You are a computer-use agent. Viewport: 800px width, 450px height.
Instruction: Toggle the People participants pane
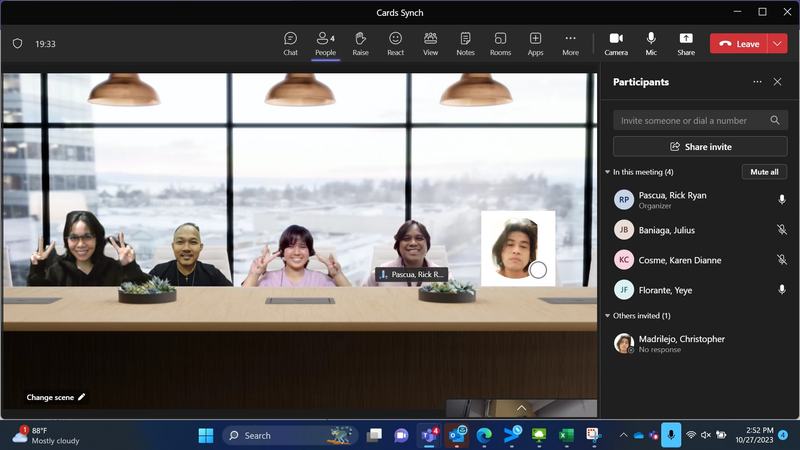click(x=325, y=43)
